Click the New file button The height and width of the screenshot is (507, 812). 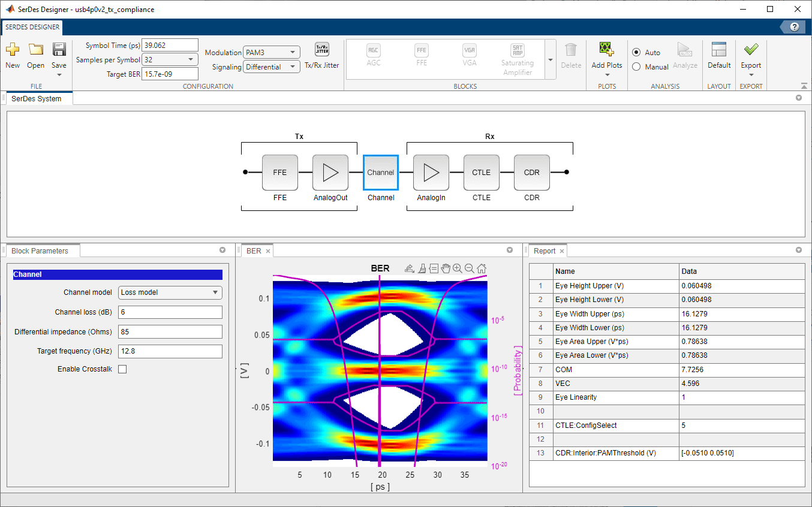[x=13, y=55]
